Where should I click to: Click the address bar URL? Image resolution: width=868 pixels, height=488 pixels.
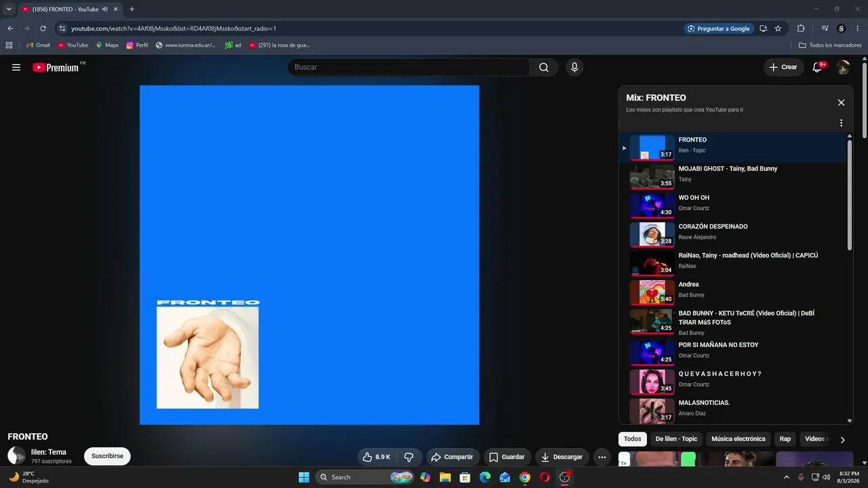(x=174, y=28)
